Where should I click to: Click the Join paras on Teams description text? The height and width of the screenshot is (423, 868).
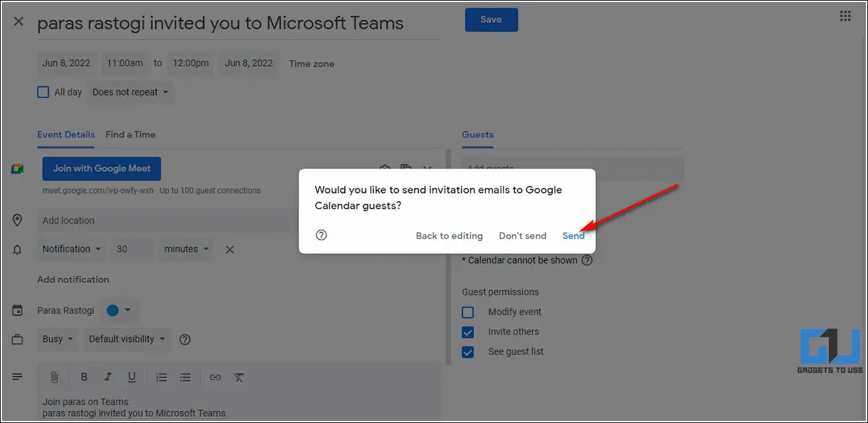click(x=86, y=402)
